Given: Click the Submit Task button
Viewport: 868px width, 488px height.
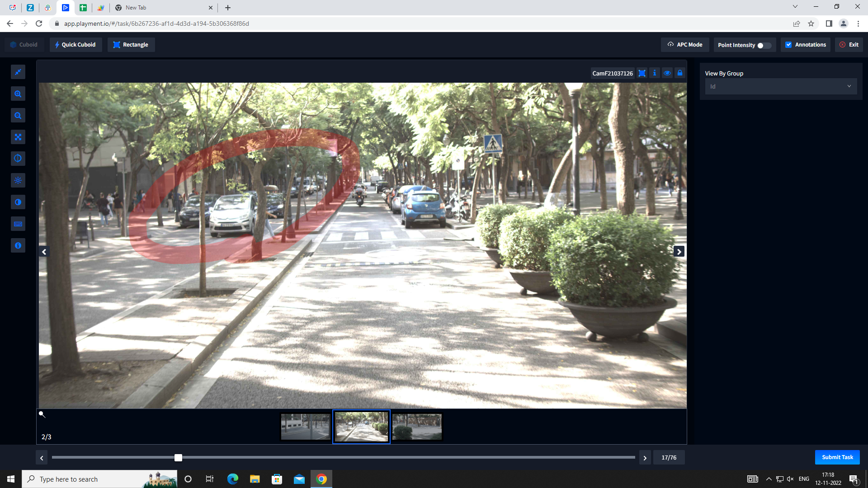Looking at the screenshot, I should 837,457.
